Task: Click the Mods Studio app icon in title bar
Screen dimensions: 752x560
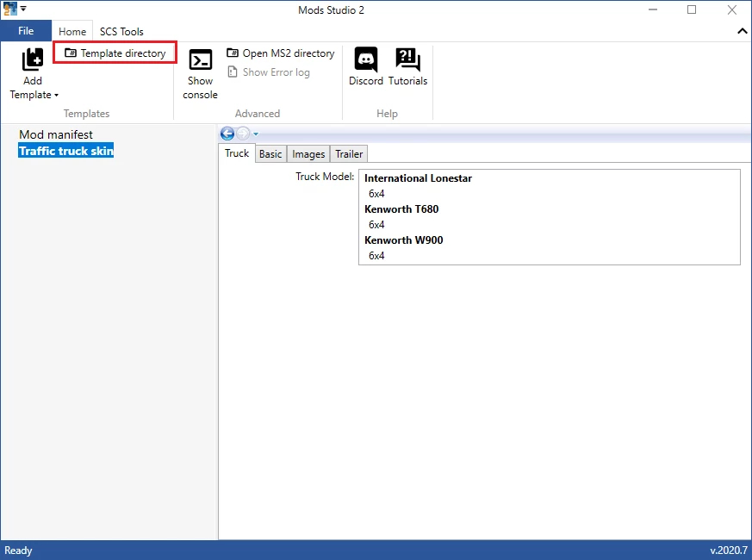Action: pyautogui.click(x=10, y=9)
